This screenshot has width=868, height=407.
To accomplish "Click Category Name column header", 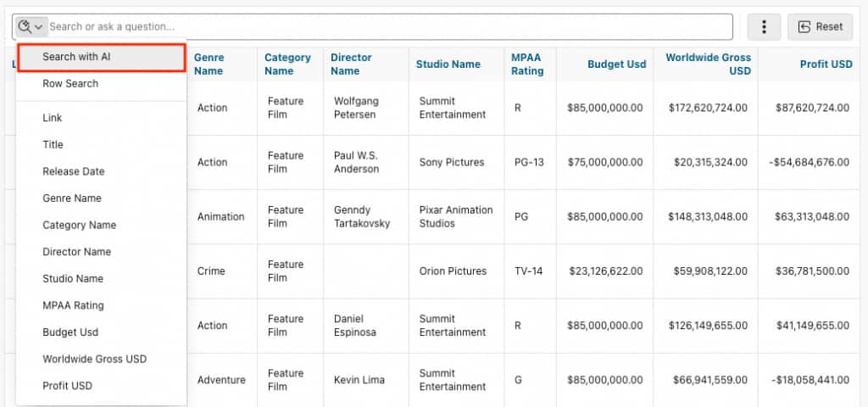I will [x=287, y=64].
